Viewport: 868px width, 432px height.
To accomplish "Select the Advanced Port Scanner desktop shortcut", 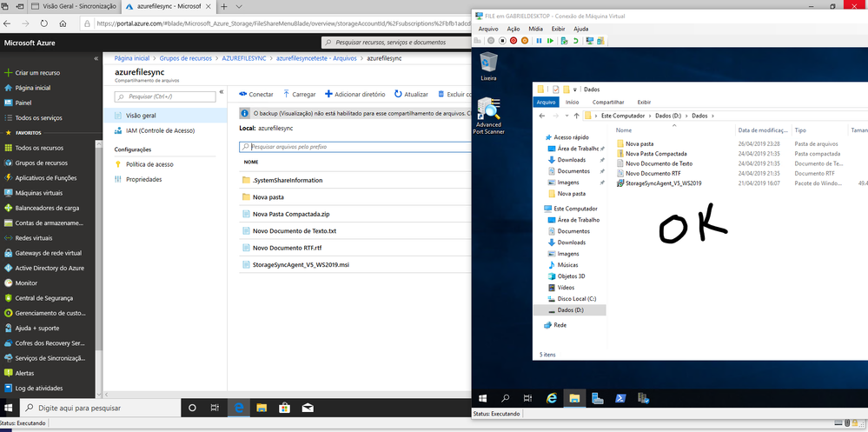I will (x=488, y=116).
